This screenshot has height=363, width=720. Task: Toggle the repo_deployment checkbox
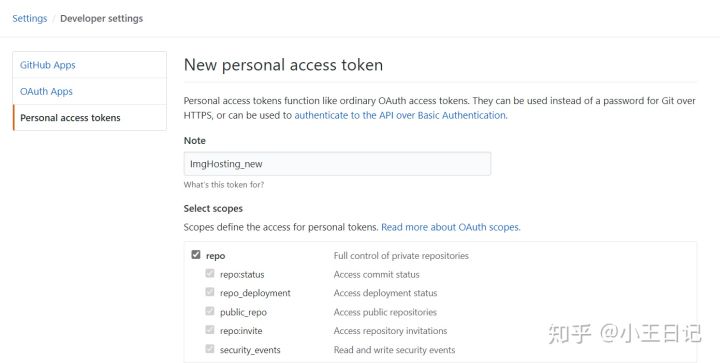pyautogui.click(x=210, y=292)
